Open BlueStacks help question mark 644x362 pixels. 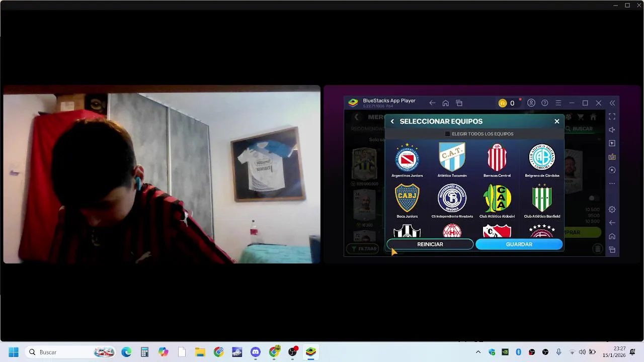[545, 103]
